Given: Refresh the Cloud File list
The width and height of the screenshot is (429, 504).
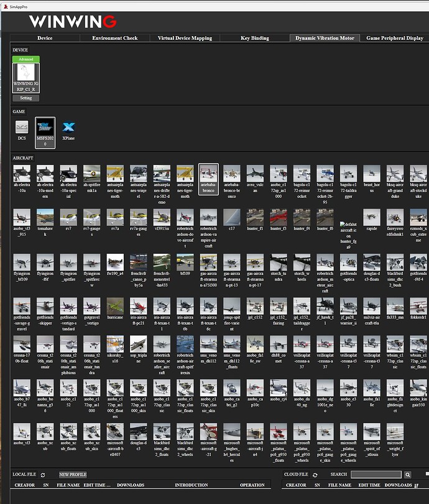Looking at the screenshot, I should [x=315, y=475].
